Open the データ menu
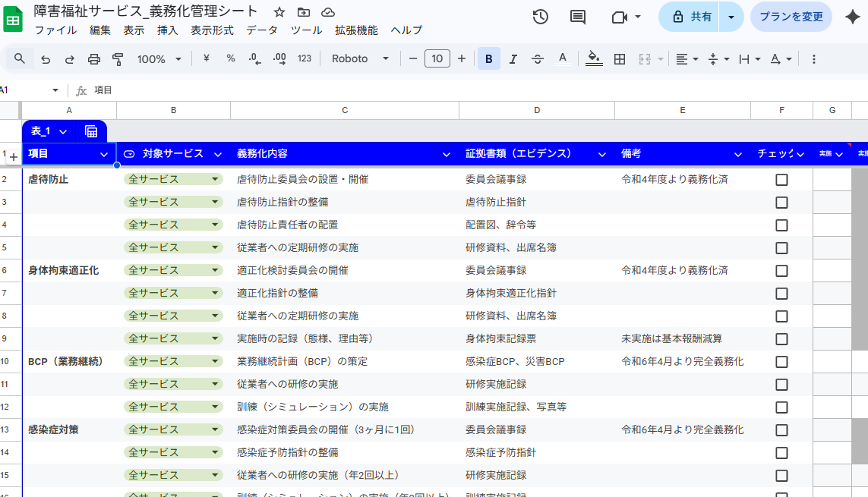Viewport: 868px width, 497px height. (261, 30)
